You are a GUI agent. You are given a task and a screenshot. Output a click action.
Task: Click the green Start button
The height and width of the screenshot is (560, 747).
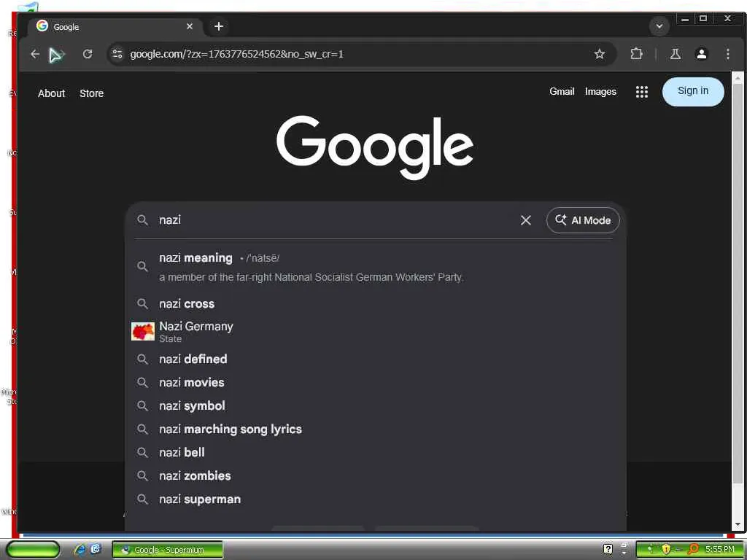tap(34, 550)
